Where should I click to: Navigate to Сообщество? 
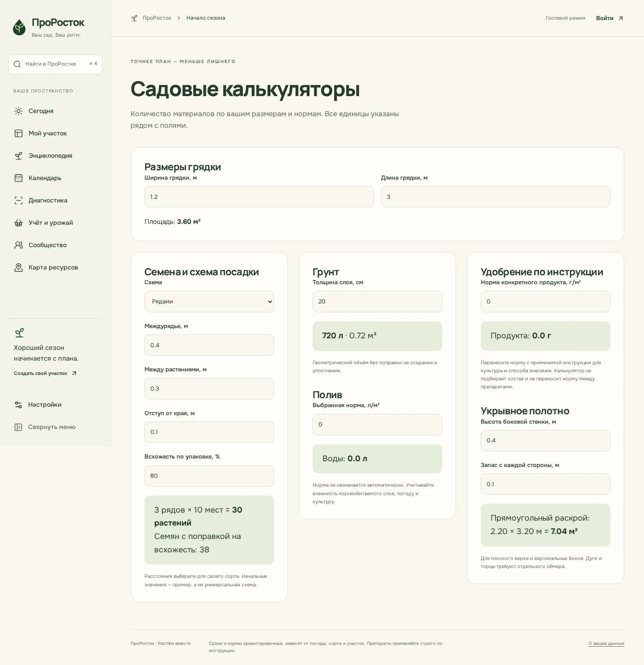(x=55, y=245)
